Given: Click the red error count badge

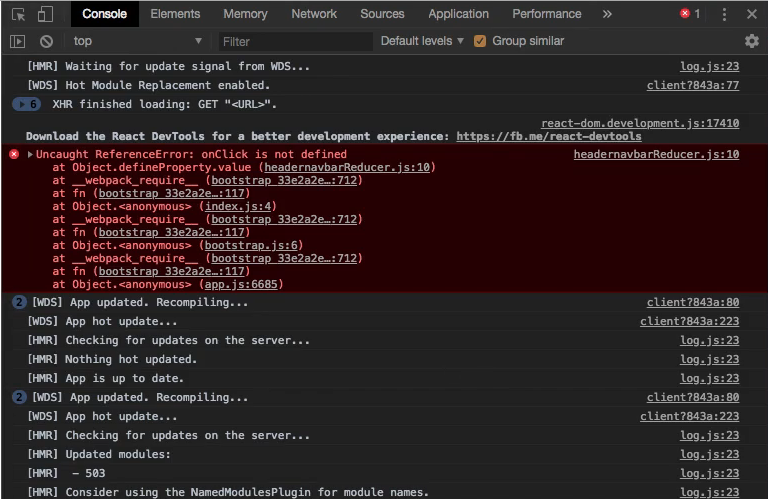Looking at the screenshot, I should [690, 14].
